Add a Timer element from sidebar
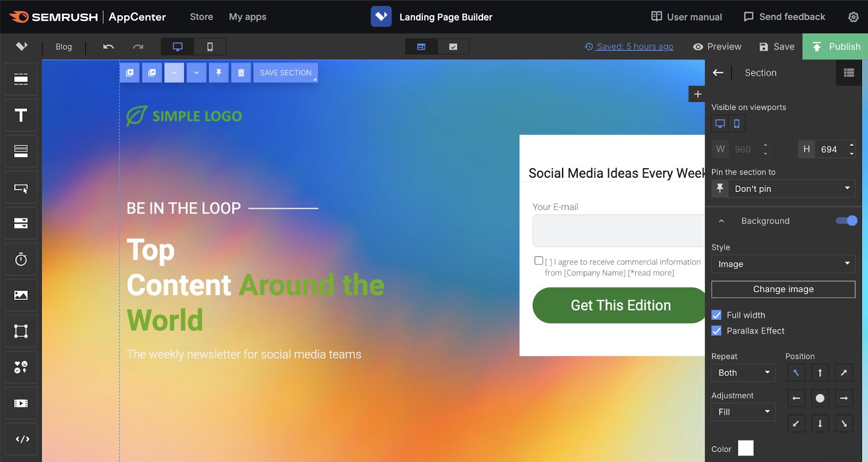The height and width of the screenshot is (462, 868). click(21, 259)
